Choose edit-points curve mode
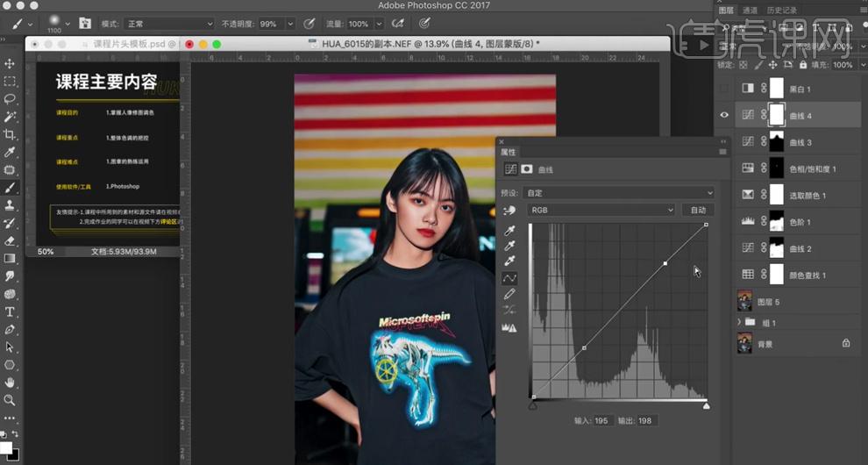The width and height of the screenshot is (868, 465). (x=509, y=278)
